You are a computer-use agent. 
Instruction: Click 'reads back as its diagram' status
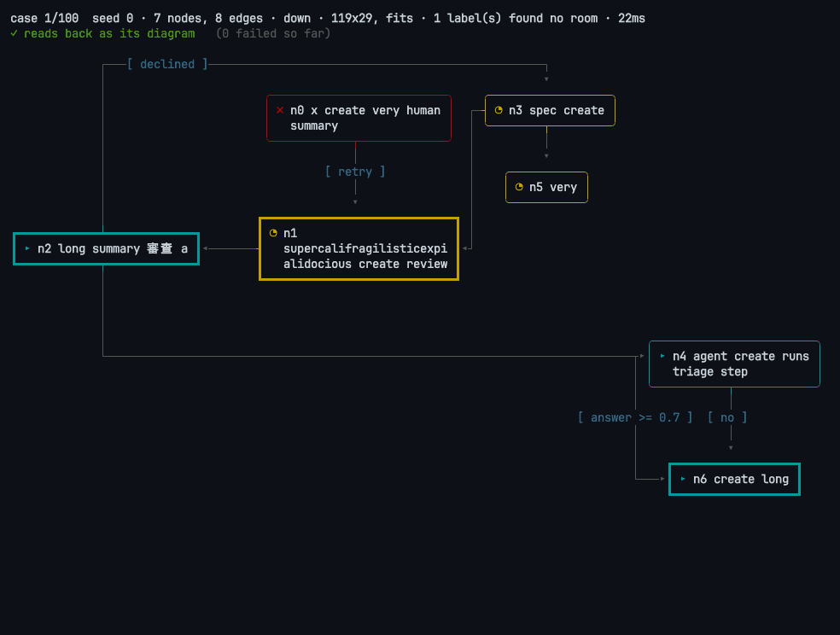109,33
